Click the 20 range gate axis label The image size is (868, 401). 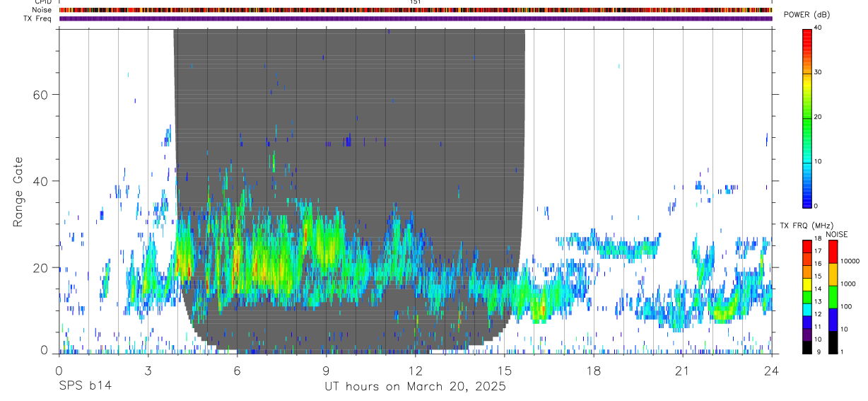(x=40, y=267)
